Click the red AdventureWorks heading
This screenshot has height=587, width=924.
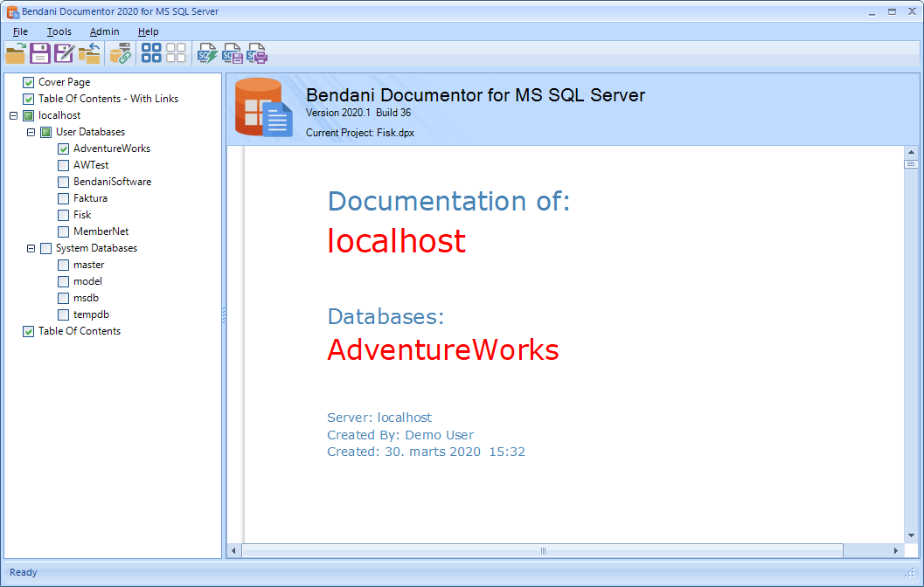(443, 349)
